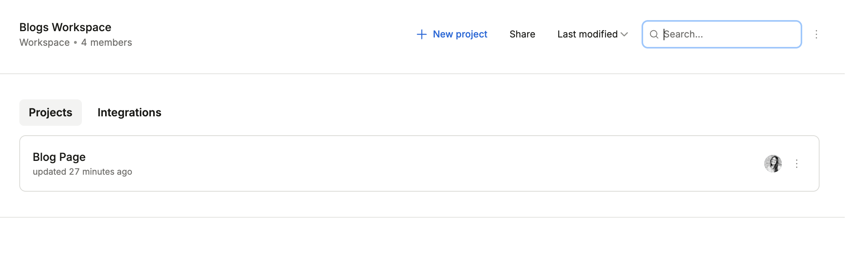Click the plus icon beside New project
Viewport: 868px width, 265px height.
tap(421, 34)
